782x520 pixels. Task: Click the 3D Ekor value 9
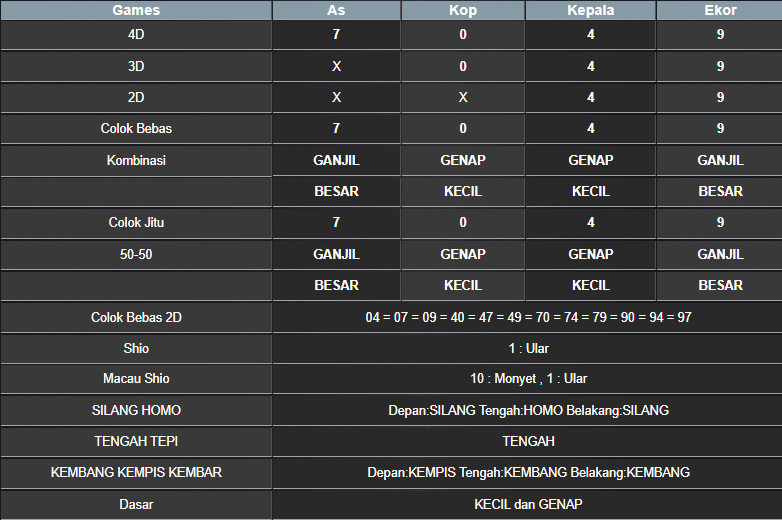click(x=720, y=66)
